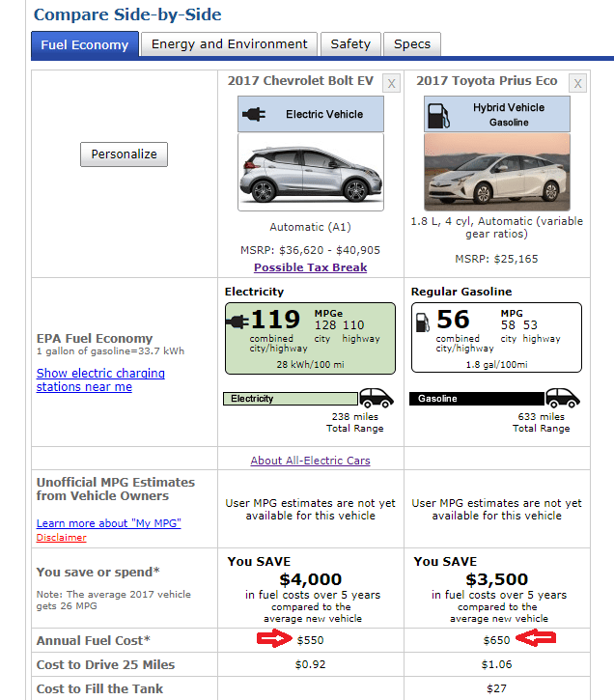Click the car icon on Electricity range bar
This screenshot has width=614, height=700.
click(x=377, y=398)
